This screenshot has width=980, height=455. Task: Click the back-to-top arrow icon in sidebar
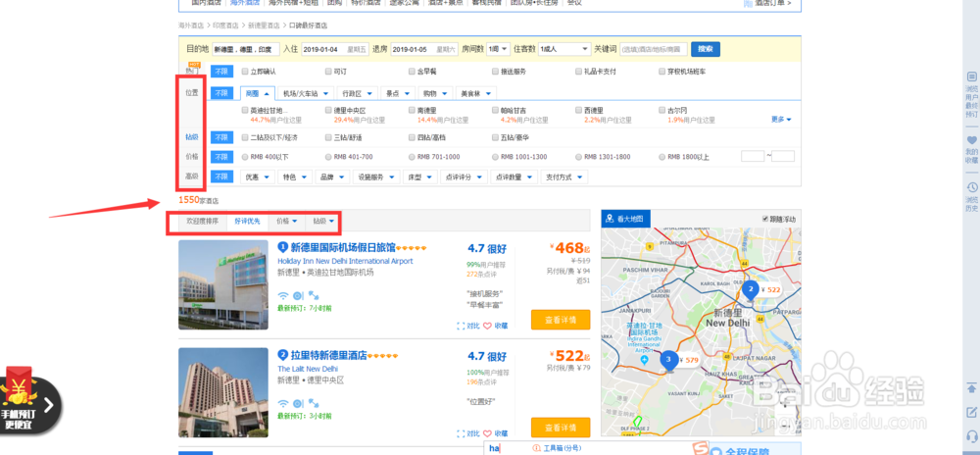971,387
